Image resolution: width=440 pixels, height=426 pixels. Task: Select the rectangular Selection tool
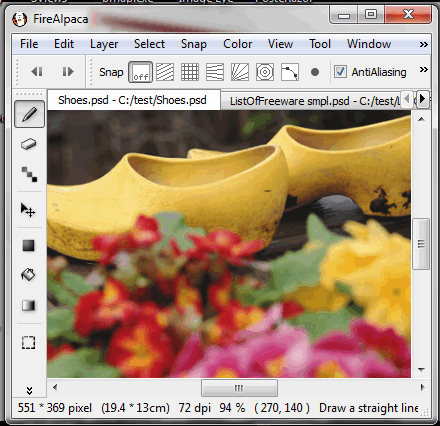pyautogui.click(x=28, y=342)
